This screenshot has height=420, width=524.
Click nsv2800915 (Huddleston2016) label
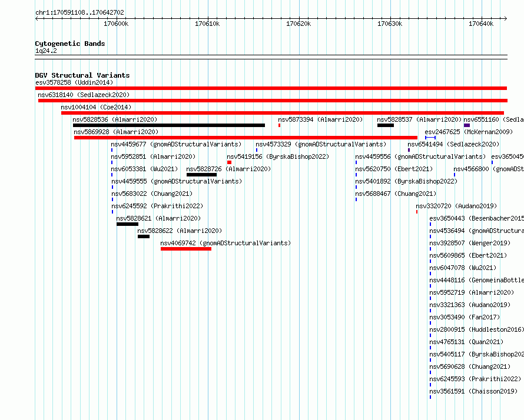tap(476, 329)
